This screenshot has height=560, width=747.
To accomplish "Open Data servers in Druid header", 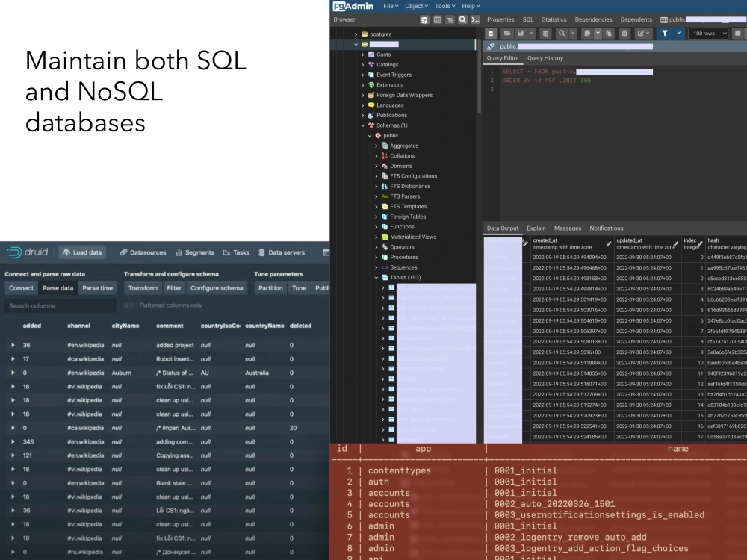I will [x=282, y=252].
